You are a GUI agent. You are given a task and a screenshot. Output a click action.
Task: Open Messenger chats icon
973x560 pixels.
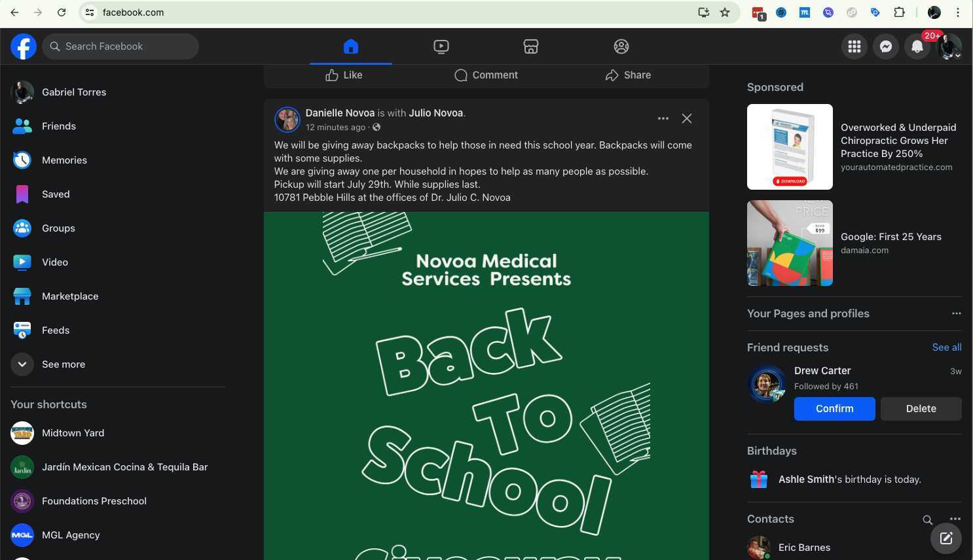(886, 46)
